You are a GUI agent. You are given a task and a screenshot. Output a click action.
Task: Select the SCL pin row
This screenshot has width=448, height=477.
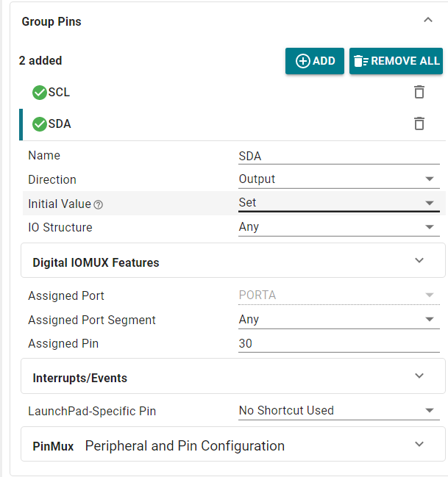232,93
